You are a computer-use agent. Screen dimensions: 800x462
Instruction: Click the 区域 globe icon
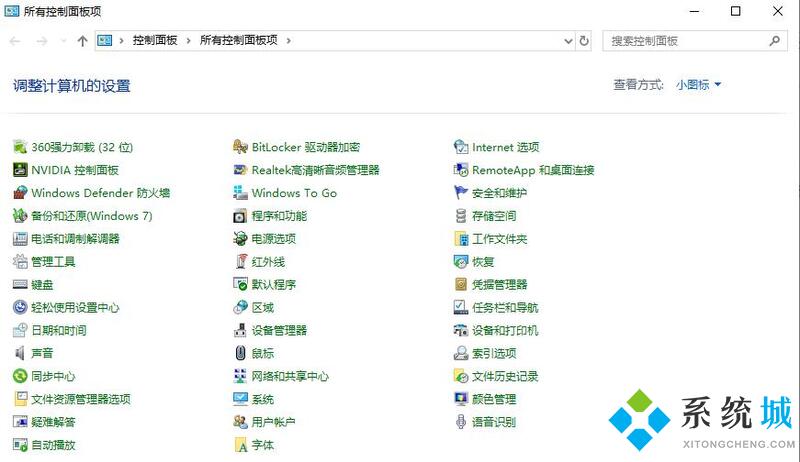240,307
